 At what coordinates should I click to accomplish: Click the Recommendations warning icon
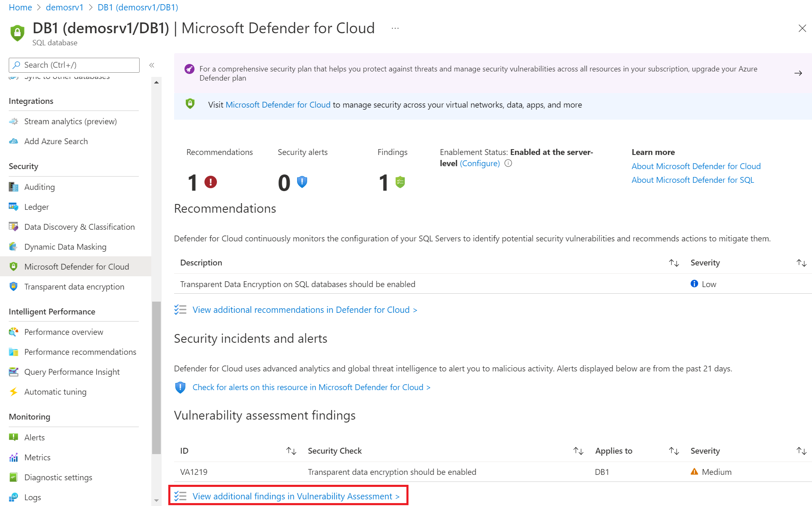(210, 181)
